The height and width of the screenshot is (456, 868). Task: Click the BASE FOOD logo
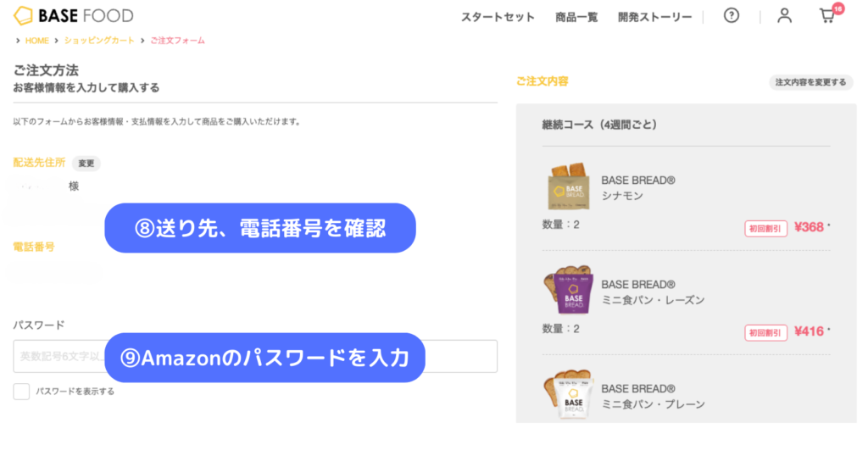click(x=73, y=15)
